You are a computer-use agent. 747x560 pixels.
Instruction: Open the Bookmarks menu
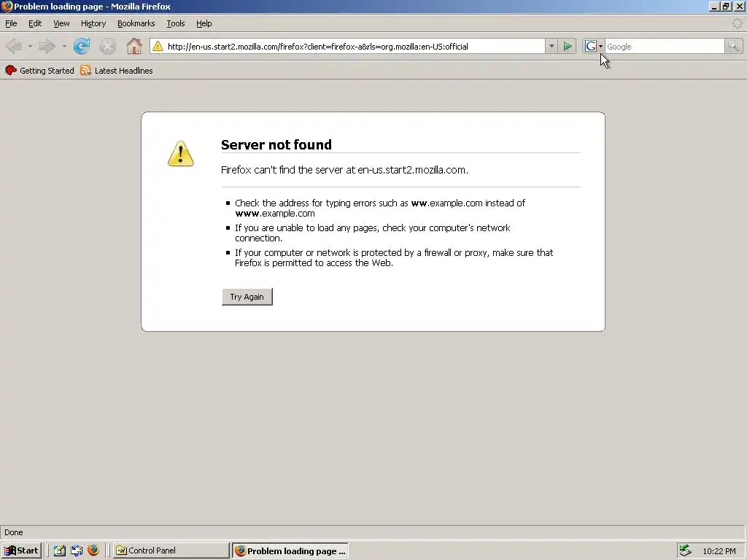coord(136,23)
